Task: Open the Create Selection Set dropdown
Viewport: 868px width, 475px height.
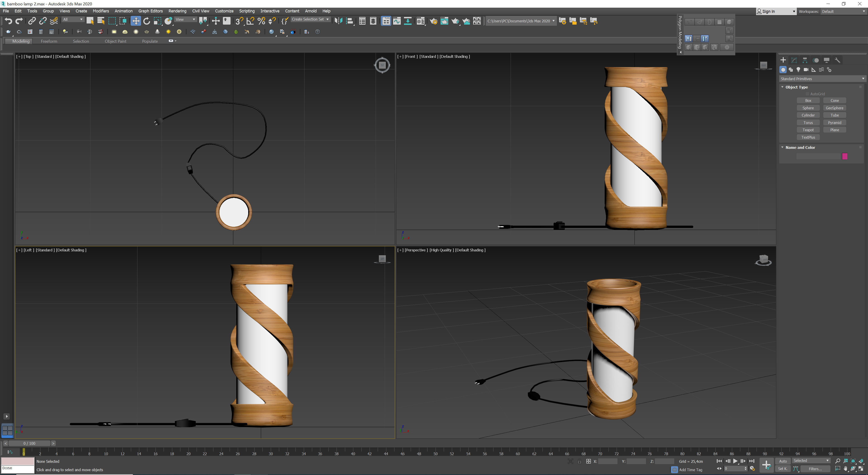Action: [x=310, y=19]
